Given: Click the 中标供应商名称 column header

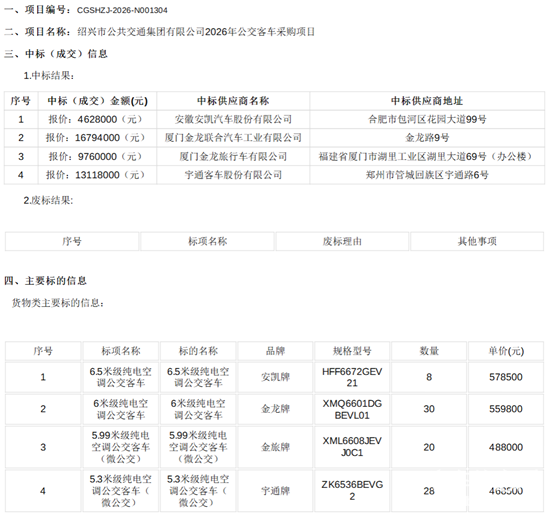Looking at the screenshot, I should pyautogui.click(x=233, y=101).
